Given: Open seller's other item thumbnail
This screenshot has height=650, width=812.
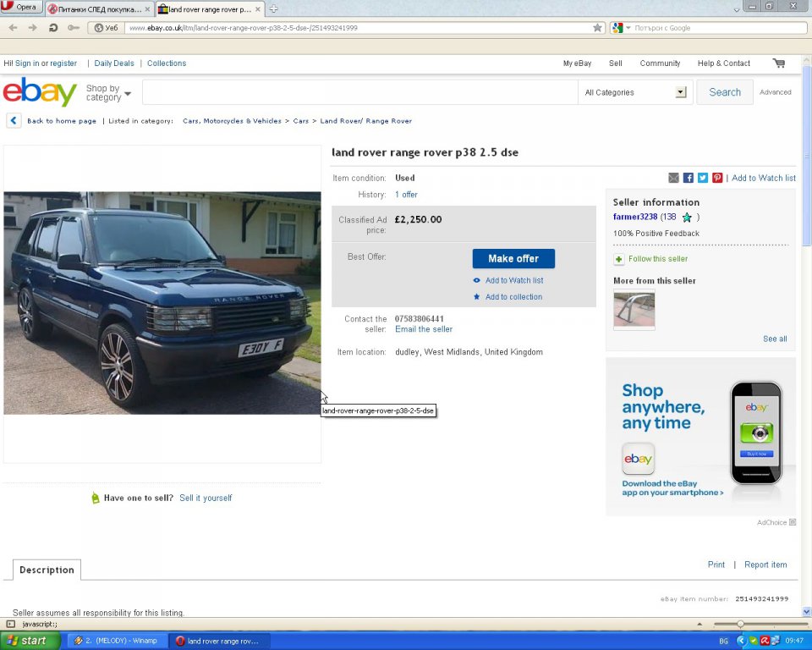Looking at the screenshot, I should (634, 310).
